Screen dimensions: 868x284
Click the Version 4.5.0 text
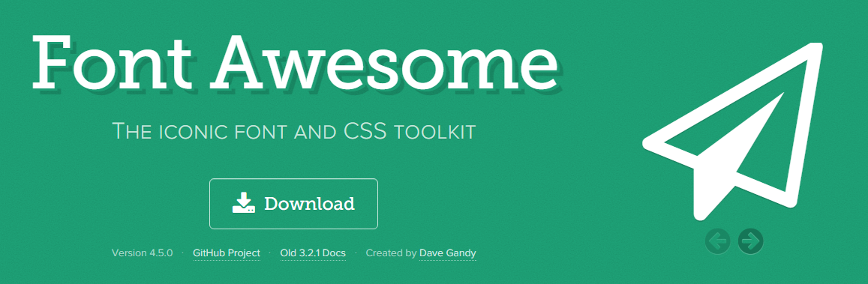pyautogui.click(x=143, y=253)
